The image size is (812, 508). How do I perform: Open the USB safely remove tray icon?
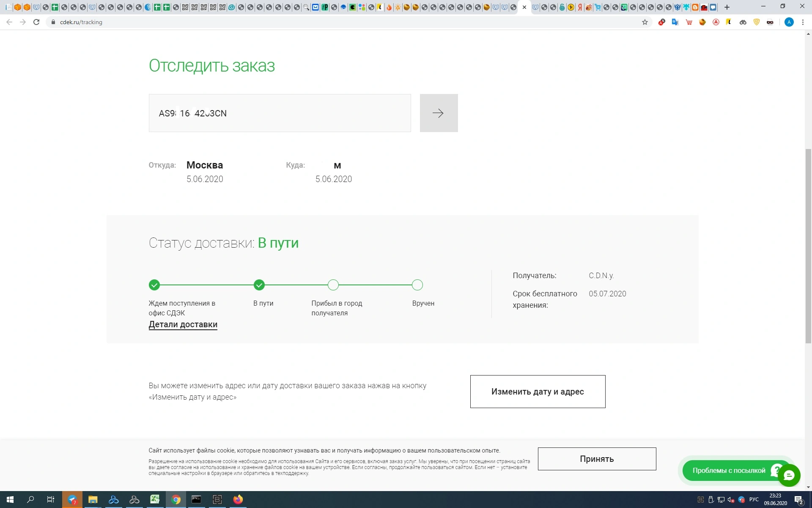(711, 500)
